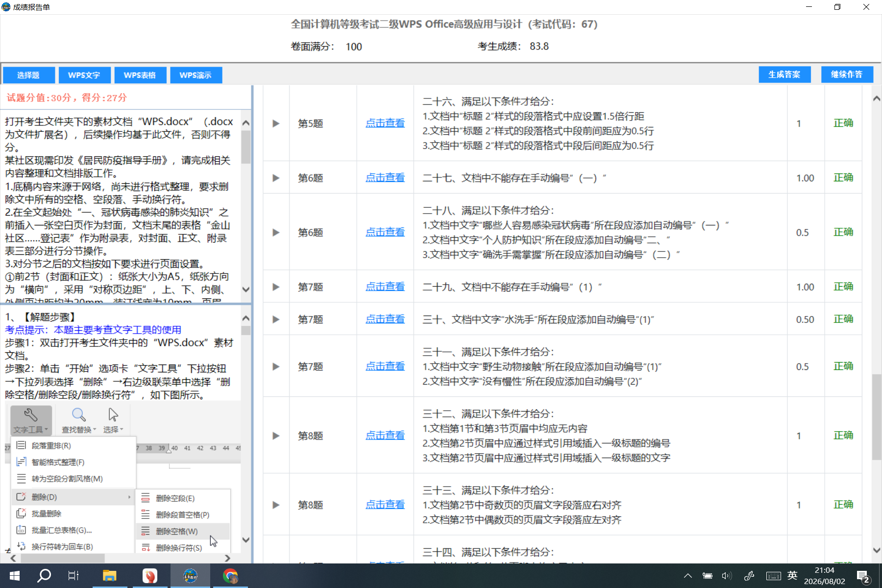882x588 pixels.
Task: Select score cell 0.50 for item 三十
Action: [x=805, y=319]
